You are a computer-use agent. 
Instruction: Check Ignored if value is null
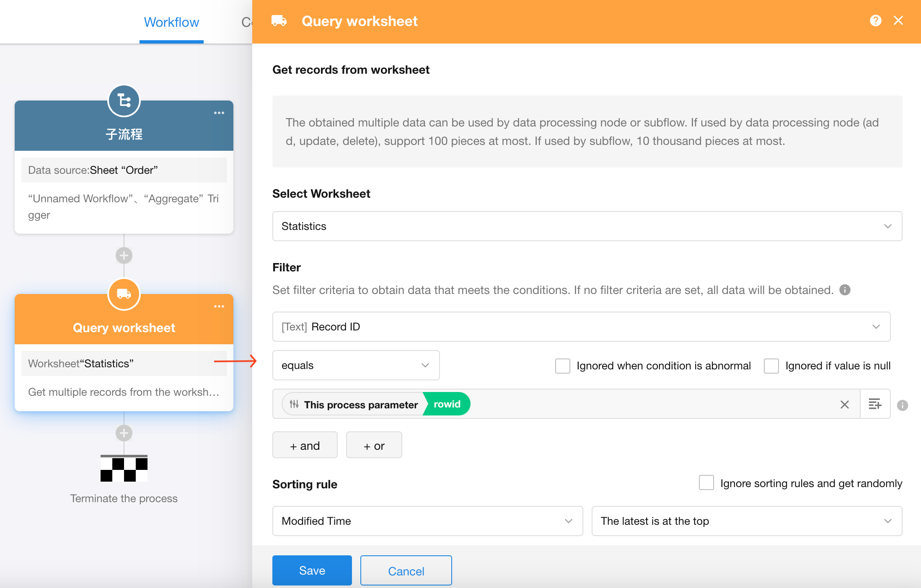click(771, 366)
